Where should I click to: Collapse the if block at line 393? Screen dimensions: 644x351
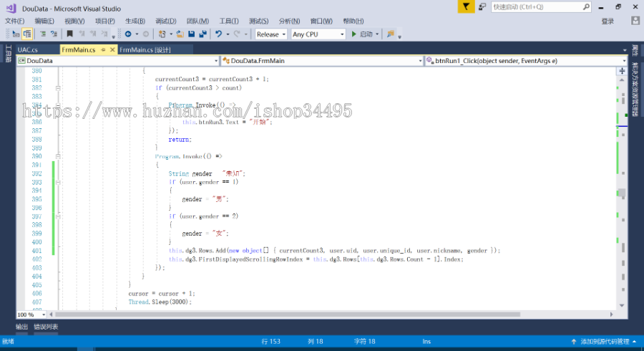tap(58, 182)
